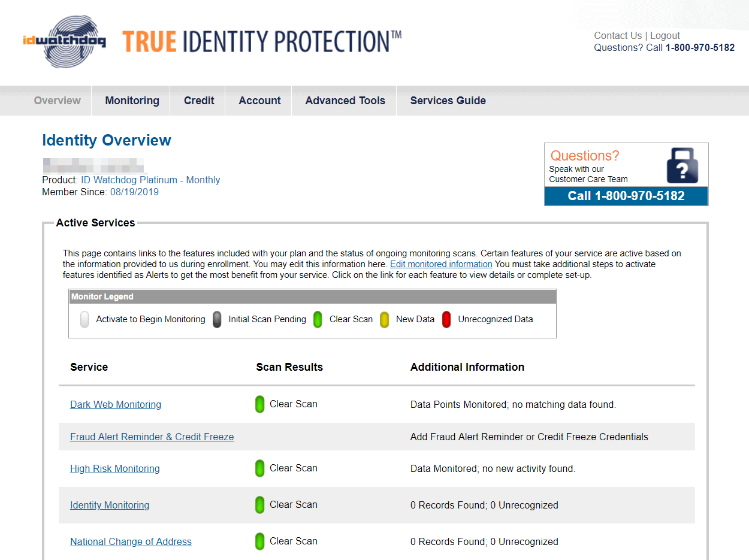Viewport: 749px width, 560px height.
Task: Click the Active Services section title
Action: click(x=95, y=223)
